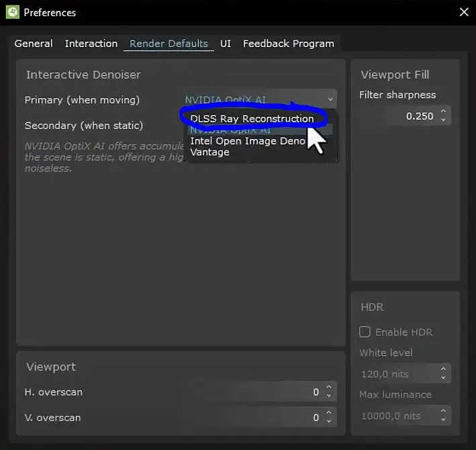Click the 'Interactive Denoiser' heading

[x=83, y=75]
